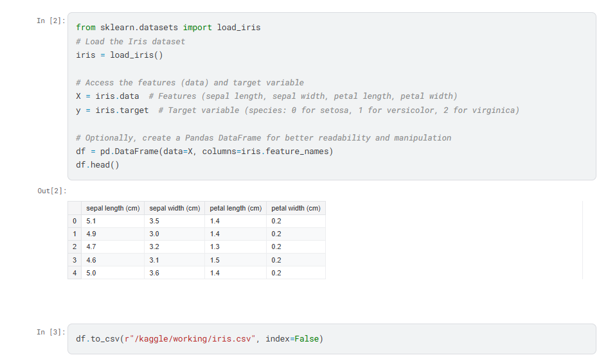Screen dimensions: 599x364
Task: Click the sepal width value 3.6
Action: click(154, 273)
